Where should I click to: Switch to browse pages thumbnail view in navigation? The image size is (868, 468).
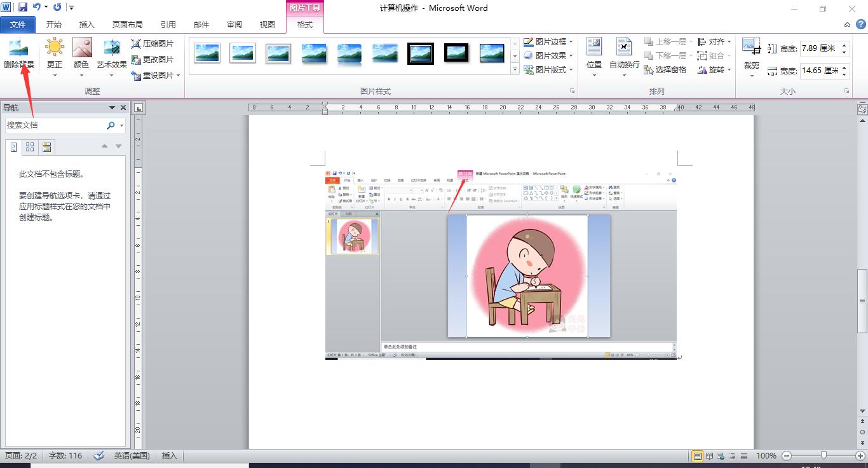tap(30, 148)
